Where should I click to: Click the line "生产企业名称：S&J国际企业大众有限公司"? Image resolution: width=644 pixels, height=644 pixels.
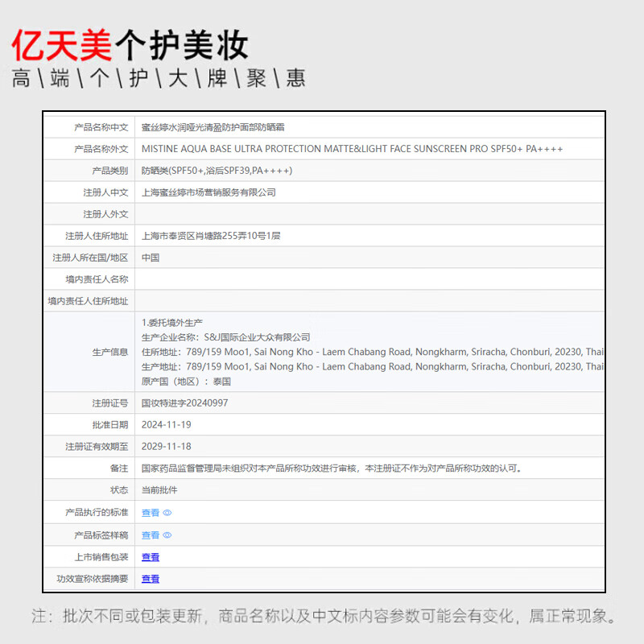click(x=226, y=337)
